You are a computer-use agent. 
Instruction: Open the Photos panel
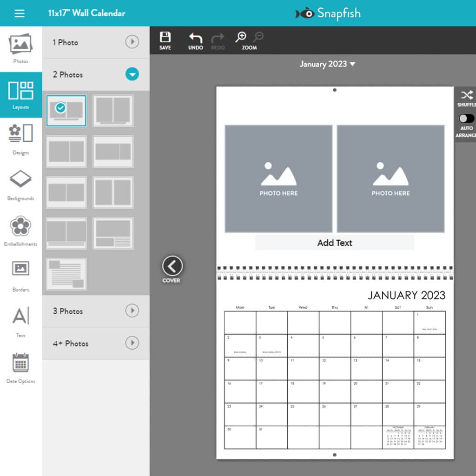point(20,48)
